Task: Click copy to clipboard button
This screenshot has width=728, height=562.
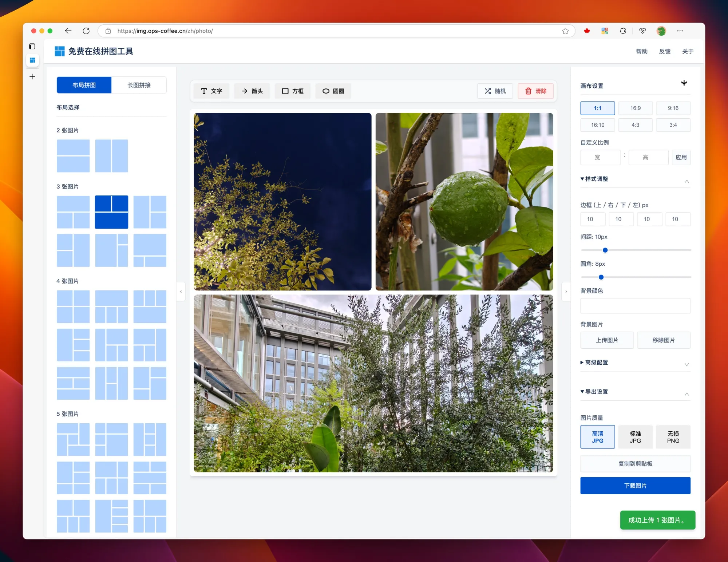Action: tap(635, 464)
